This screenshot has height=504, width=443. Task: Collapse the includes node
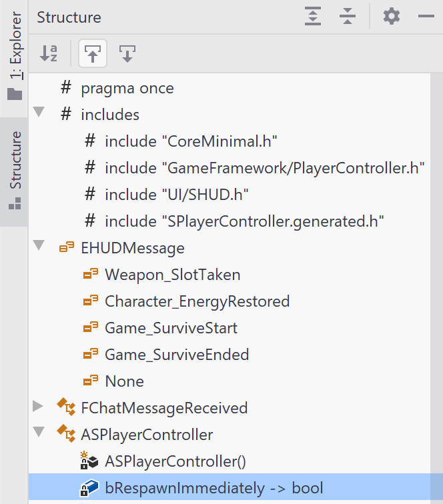point(39,112)
